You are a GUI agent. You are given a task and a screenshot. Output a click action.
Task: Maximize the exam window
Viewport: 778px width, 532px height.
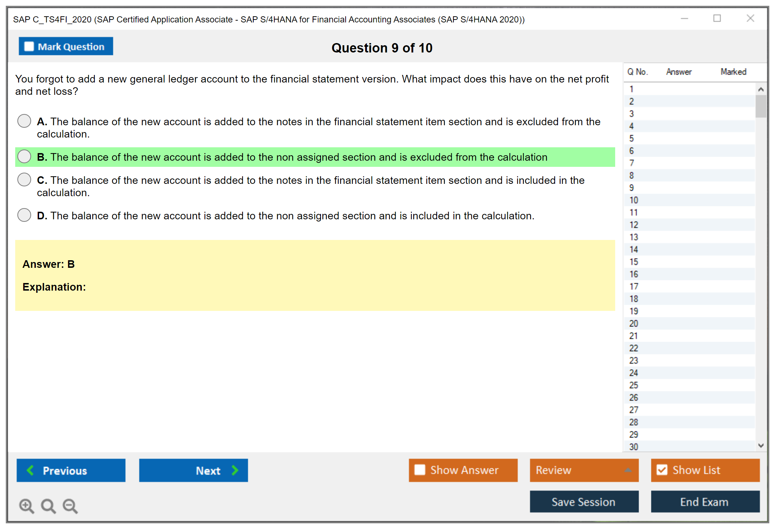(717, 18)
